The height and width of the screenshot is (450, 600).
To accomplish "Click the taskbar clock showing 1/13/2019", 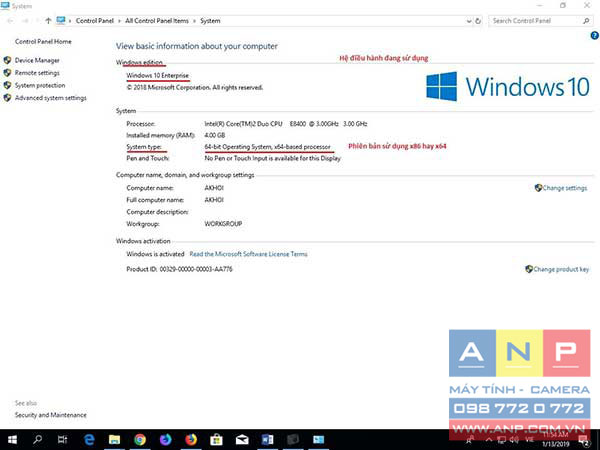I will pyautogui.click(x=555, y=440).
